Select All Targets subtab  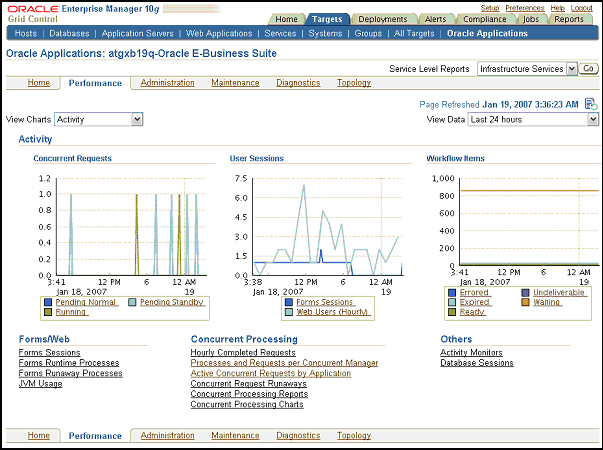[414, 33]
